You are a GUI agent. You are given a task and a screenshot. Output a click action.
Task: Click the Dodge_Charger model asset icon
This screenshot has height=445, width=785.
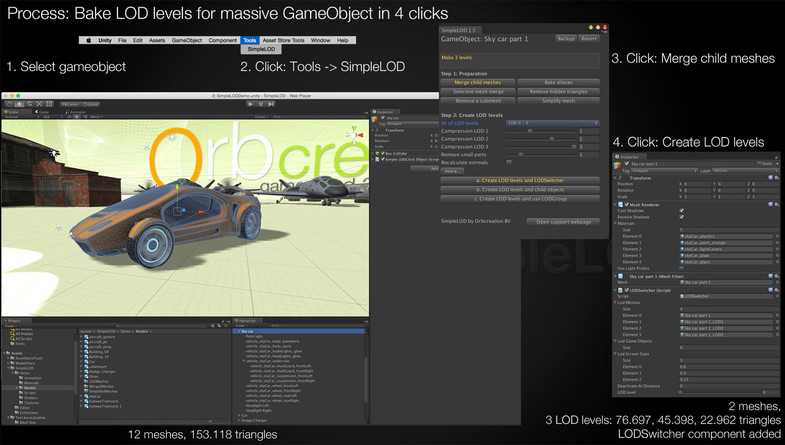coord(86,371)
